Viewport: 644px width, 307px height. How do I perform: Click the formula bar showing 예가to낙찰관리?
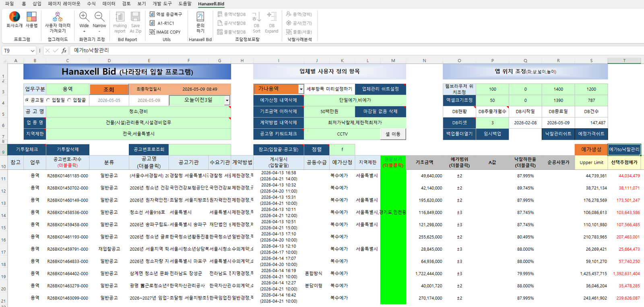[x=356, y=50]
